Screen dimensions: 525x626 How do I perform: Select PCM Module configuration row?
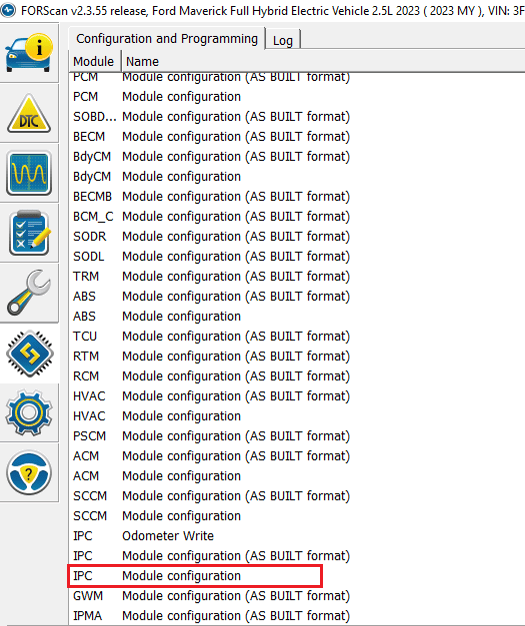297,97
